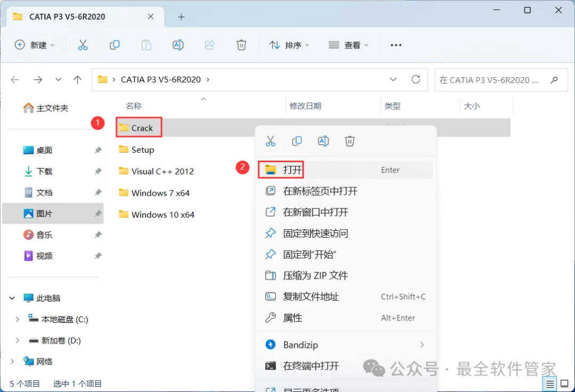The height and width of the screenshot is (392, 575).
Task: Go up one folder level
Action: tap(77, 79)
